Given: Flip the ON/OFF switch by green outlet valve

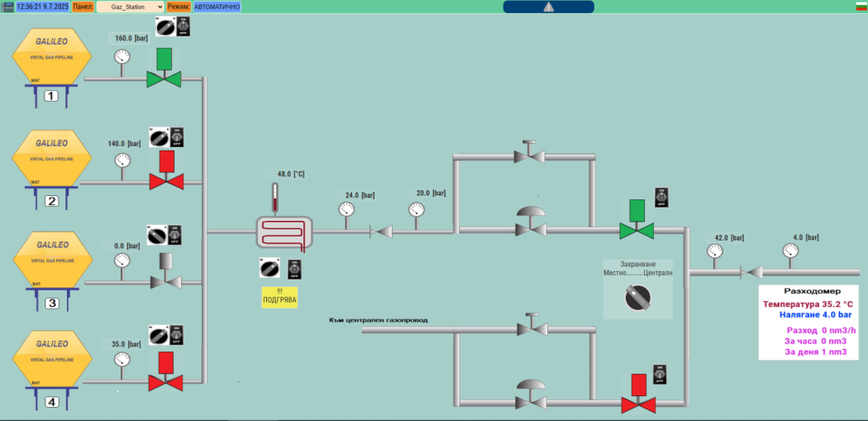Looking at the screenshot, I should tap(661, 198).
